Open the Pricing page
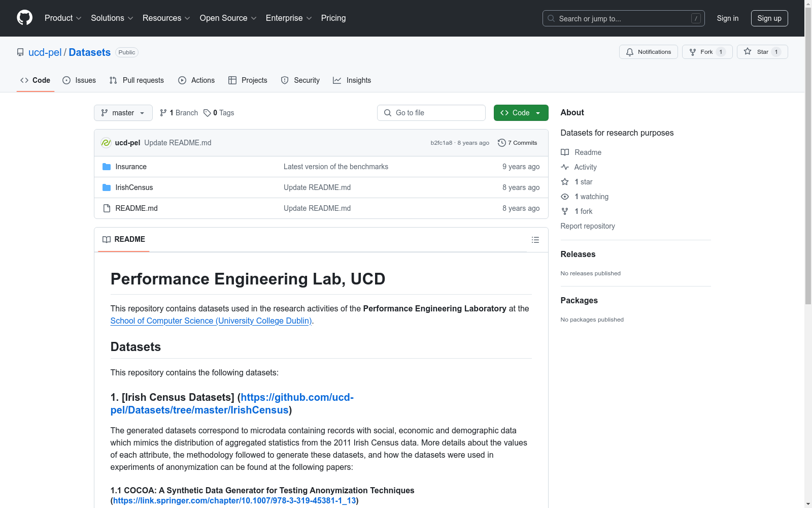812x508 pixels. (x=333, y=18)
